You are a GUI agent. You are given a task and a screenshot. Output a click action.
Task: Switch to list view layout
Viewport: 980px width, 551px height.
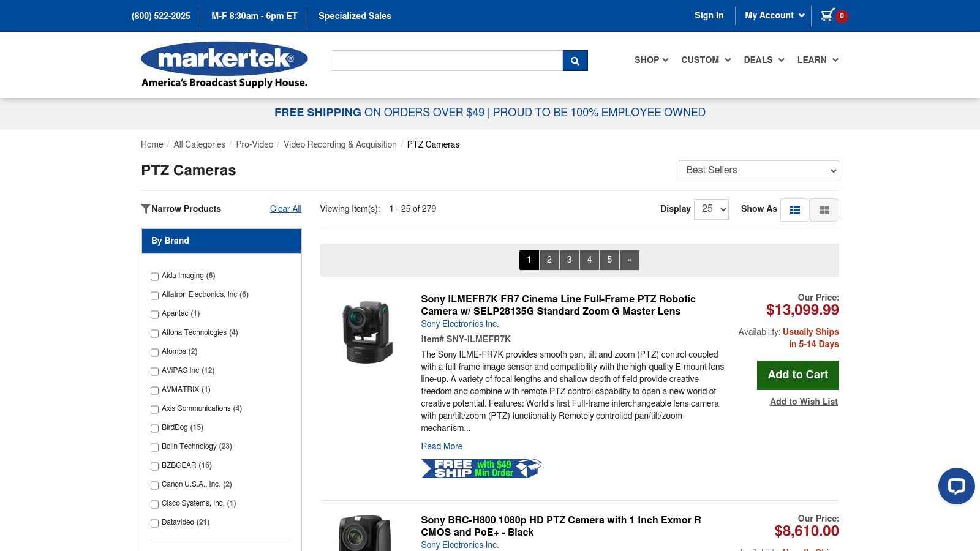coord(795,210)
